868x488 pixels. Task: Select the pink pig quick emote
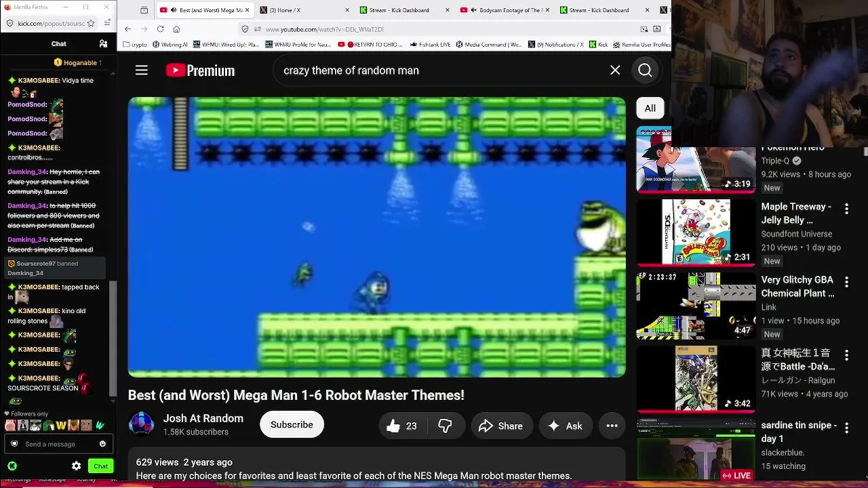coord(10,426)
